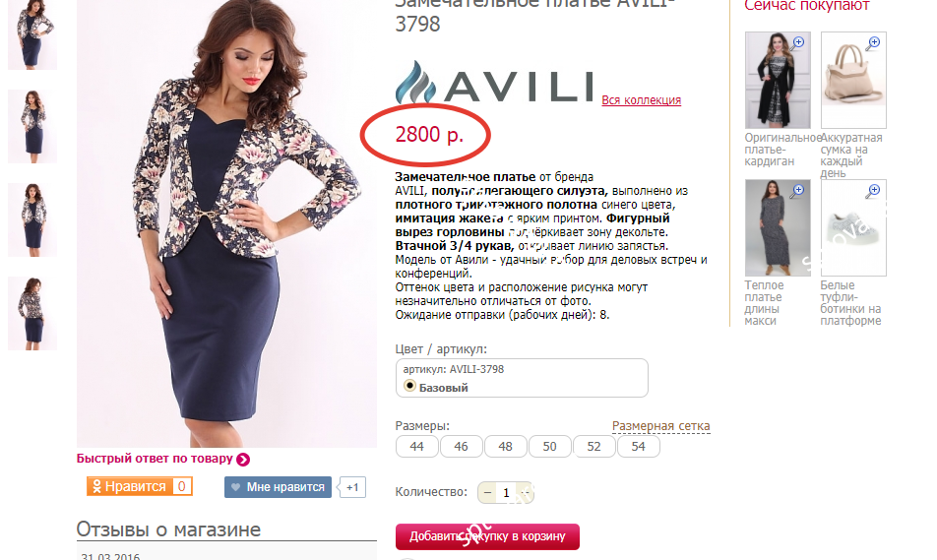Viewport: 937px width, 560px height.
Task: Choose size 44
Action: pos(416,447)
